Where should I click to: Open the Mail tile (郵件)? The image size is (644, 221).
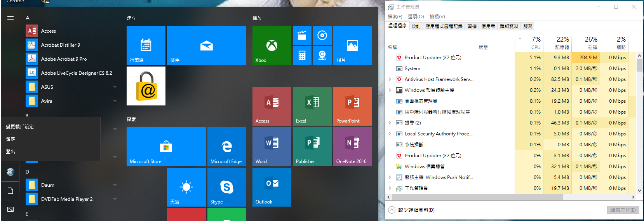pyautogui.click(x=207, y=46)
